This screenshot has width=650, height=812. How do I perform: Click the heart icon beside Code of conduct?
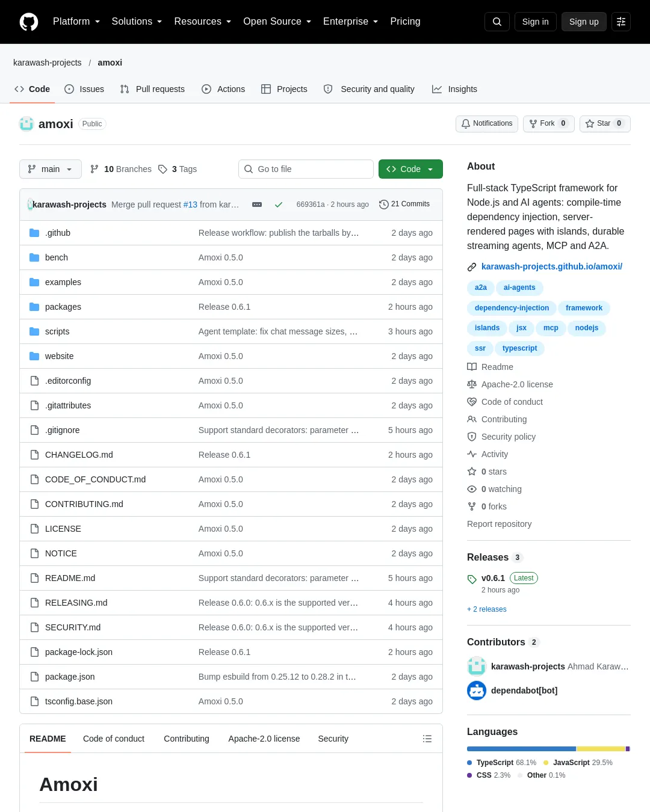tap(472, 402)
